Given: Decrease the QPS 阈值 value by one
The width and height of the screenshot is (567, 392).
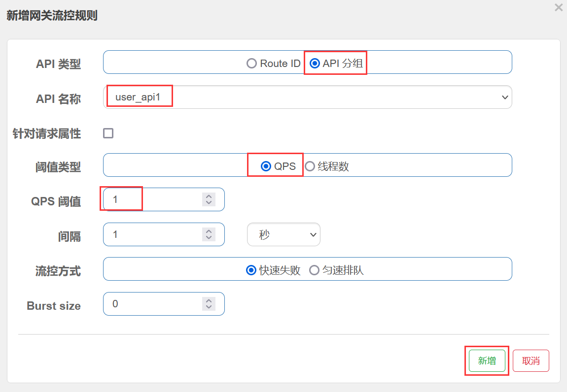Looking at the screenshot, I should pos(209,202).
